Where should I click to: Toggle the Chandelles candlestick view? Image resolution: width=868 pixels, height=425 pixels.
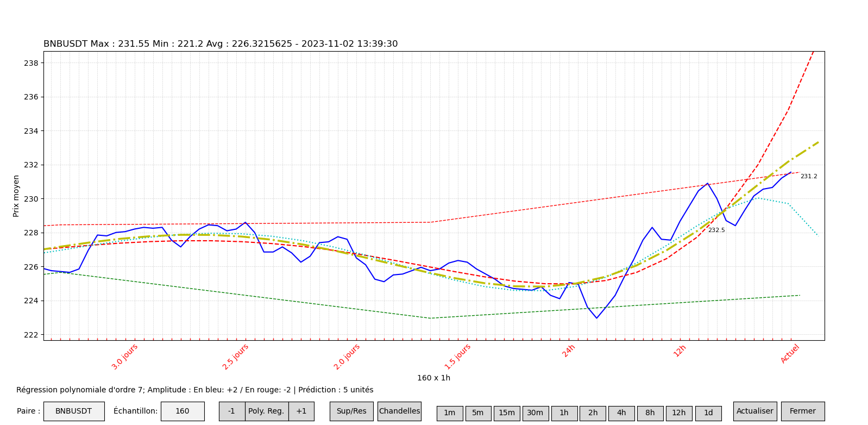pos(399,411)
